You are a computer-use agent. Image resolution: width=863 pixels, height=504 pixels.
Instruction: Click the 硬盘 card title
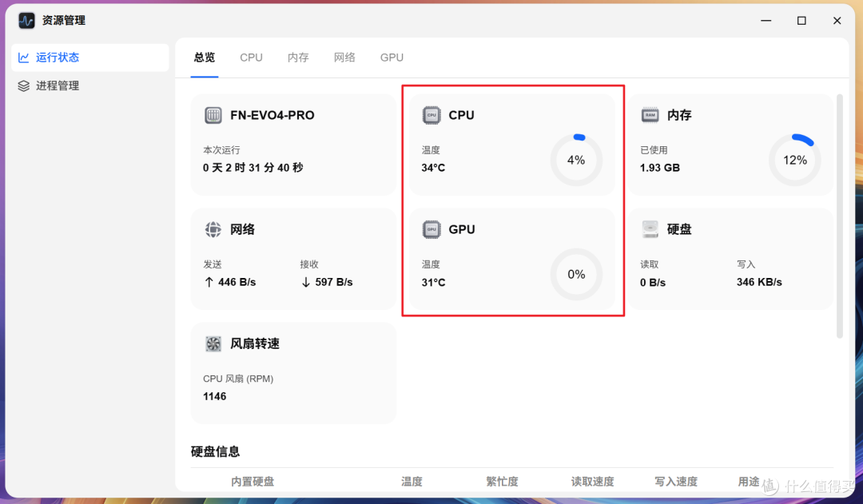pyautogui.click(x=679, y=229)
